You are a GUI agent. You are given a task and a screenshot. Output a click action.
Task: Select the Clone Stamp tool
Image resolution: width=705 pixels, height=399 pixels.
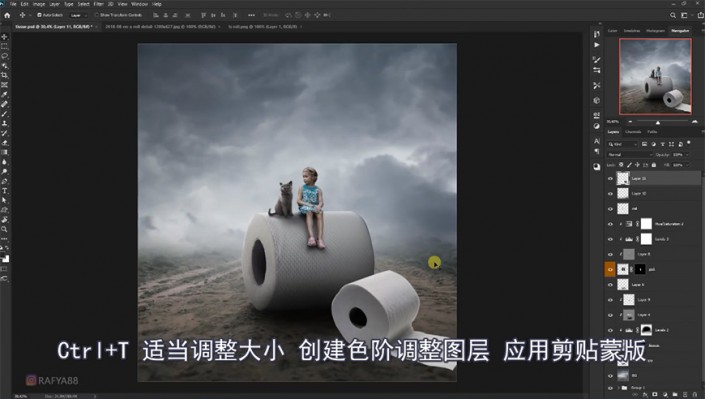coord(4,123)
